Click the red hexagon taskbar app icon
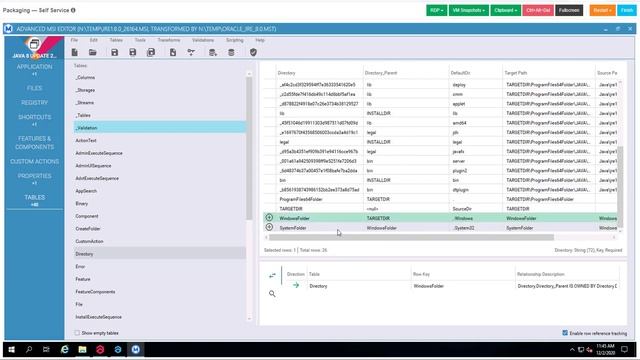This screenshot has width=640, height=360. (x=100, y=349)
